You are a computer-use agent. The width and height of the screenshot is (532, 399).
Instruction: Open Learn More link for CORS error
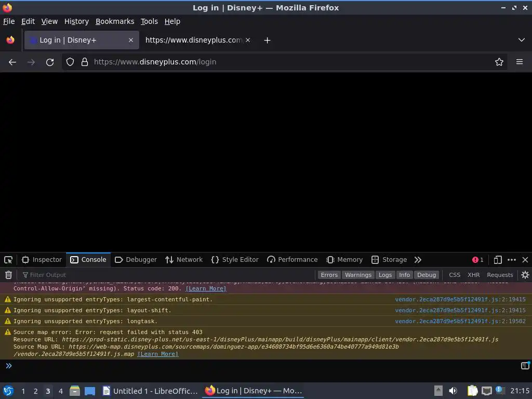click(206, 288)
